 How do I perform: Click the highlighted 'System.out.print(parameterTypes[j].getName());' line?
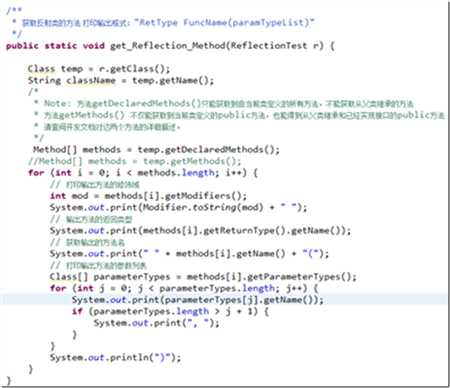click(x=198, y=300)
